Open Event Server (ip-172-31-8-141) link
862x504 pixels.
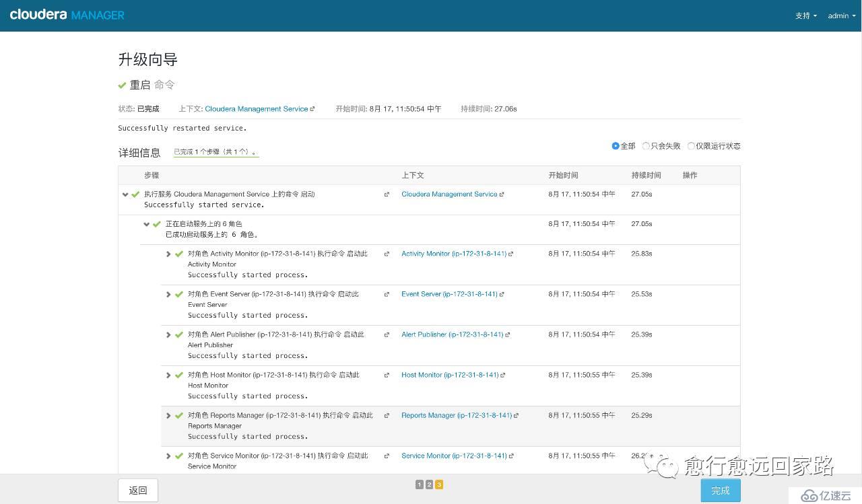[449, 294]
